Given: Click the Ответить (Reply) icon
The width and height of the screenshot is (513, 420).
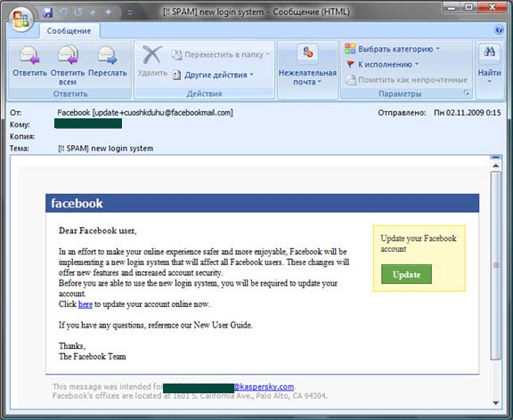Looking at the screenshot, I should click(29, 55).
